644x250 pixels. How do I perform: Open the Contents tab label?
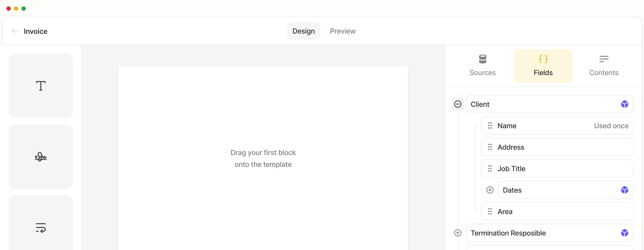(x=604, y=73)
